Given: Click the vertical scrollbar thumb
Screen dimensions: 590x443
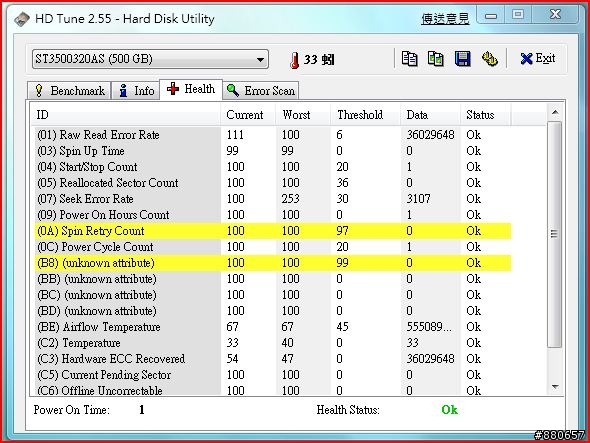Looking at the screenshot, I should [x=555, y=234].
